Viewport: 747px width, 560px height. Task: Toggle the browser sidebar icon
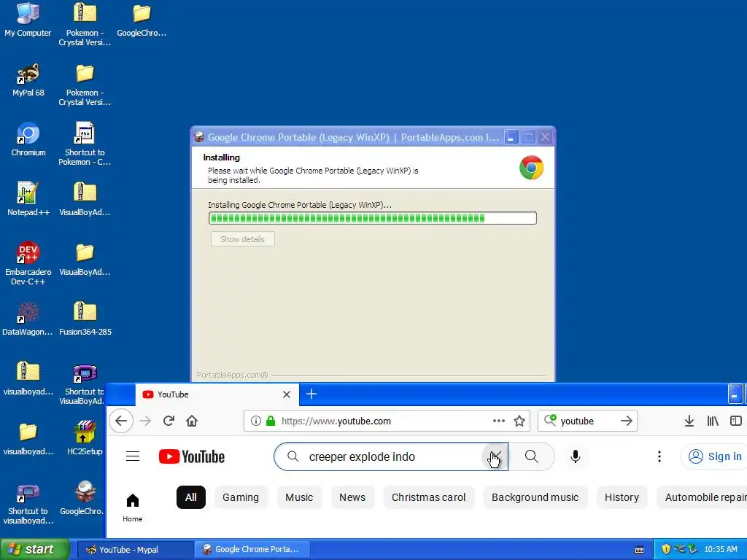[736, 421]
